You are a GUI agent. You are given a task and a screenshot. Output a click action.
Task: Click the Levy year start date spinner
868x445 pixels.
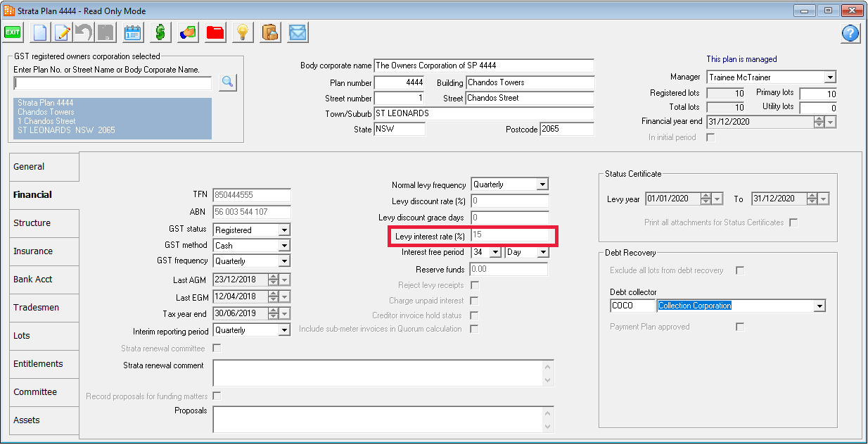(706, 199)
